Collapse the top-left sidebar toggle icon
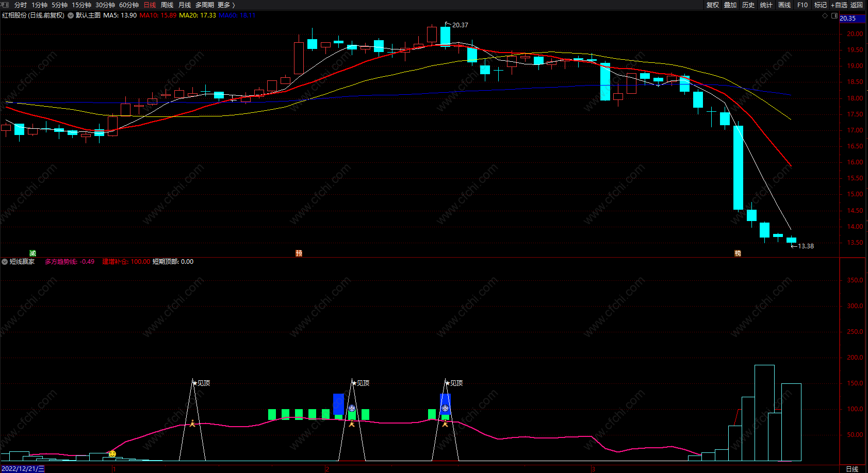This screenshot has width=868, height=473. click(5, 5)
